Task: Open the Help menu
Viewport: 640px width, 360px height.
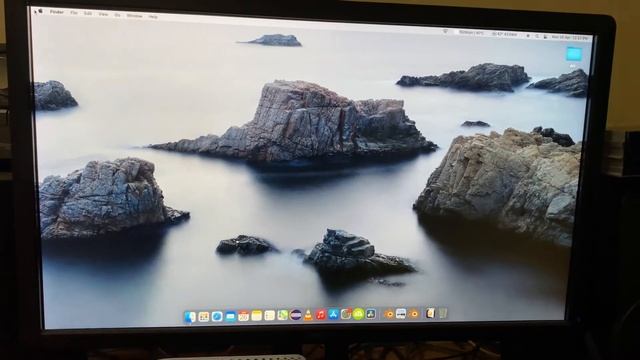Action: (x=153, y=17)
